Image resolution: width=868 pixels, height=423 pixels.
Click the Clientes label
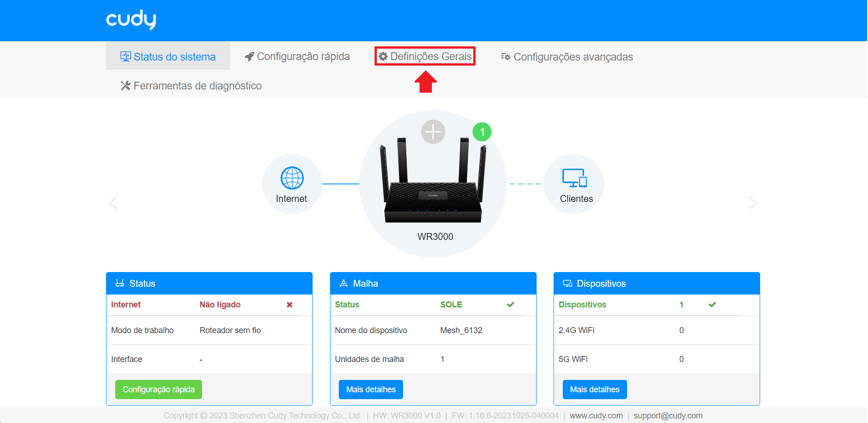[x=577, y=199]
